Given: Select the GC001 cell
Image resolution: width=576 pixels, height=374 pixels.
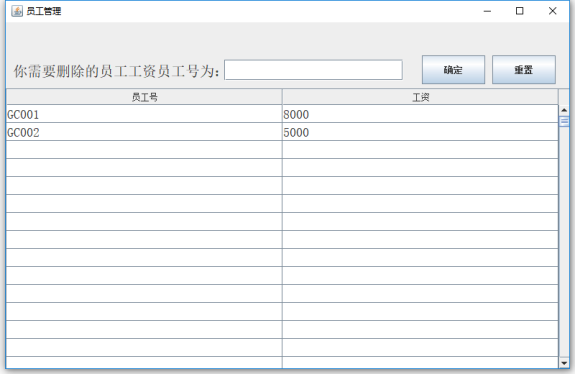Looking at the screenshot, I should point(144,114).
